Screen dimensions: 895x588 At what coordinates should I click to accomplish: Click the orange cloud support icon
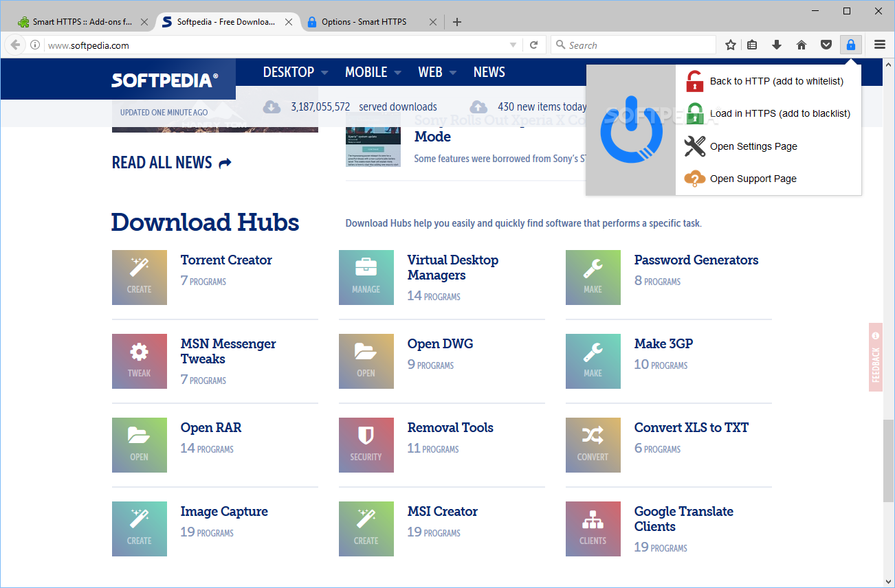[695, 179]
